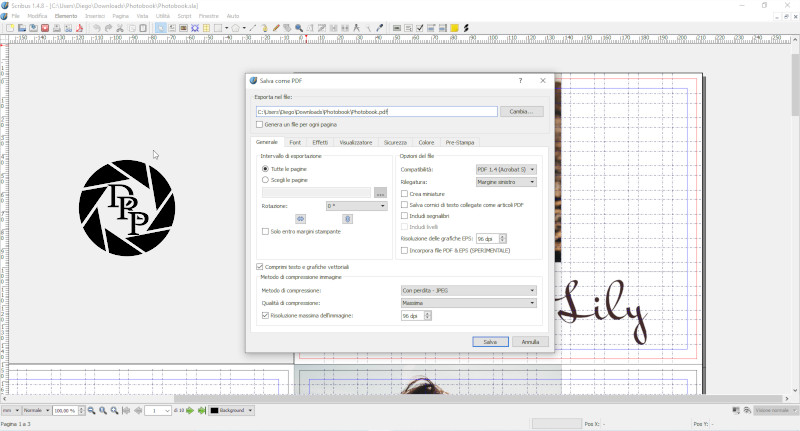The image size is (800, 431).
Task: Check the 'Crea miniature' option
Action: 404,194
